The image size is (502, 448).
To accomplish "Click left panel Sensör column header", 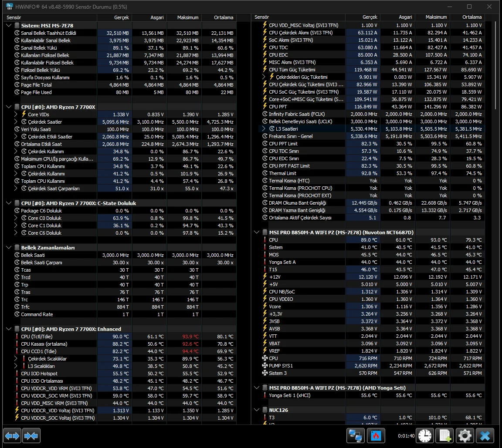I will pos(50,17).
